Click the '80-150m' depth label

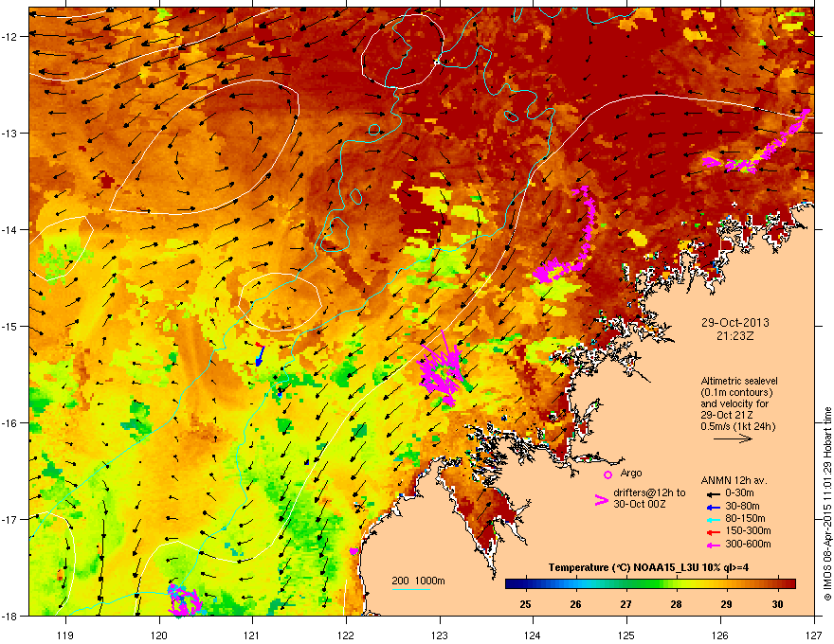click(745, 518)
